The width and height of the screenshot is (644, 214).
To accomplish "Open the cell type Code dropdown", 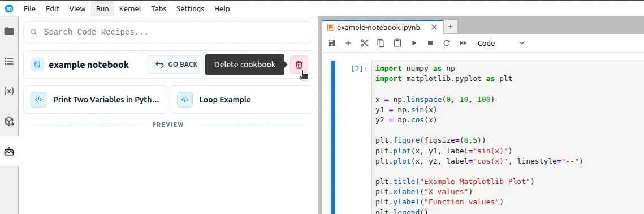I will 500,43.
